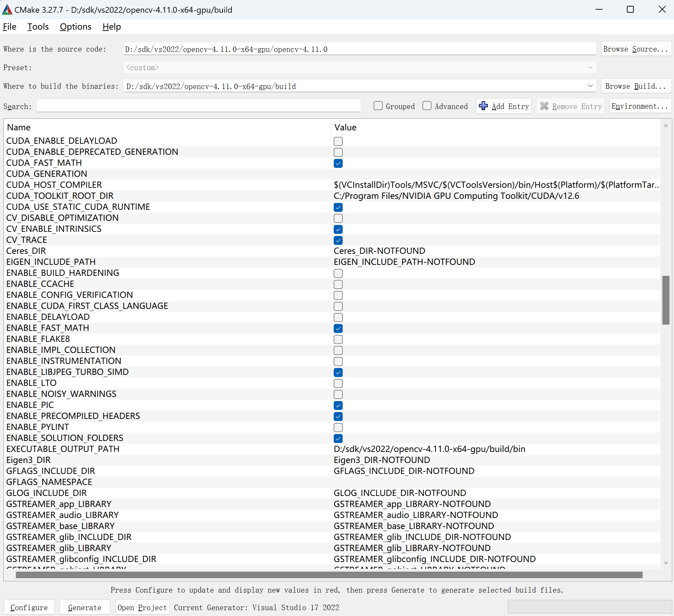Open the Tools menu
674x616 pixels.
(38, 26)
